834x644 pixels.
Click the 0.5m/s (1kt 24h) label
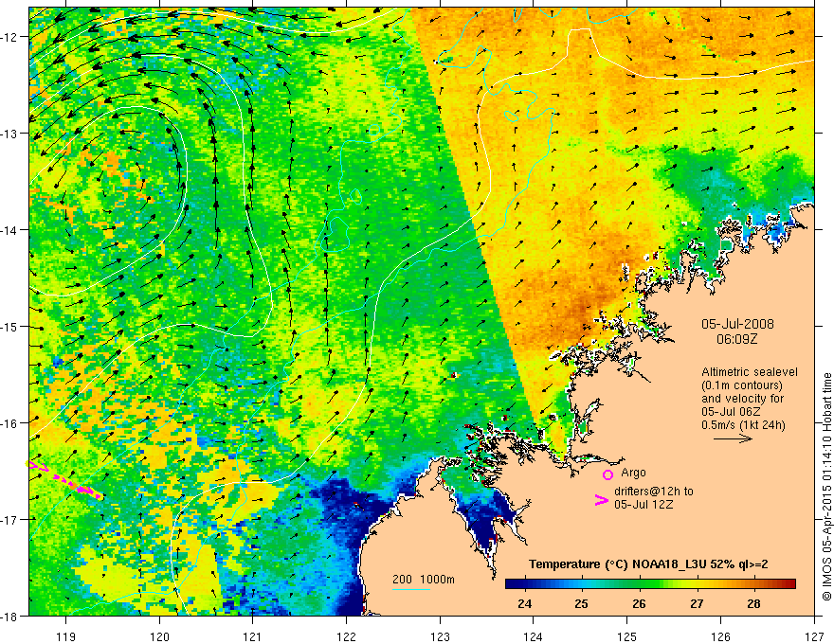click(x=743, y=425)
